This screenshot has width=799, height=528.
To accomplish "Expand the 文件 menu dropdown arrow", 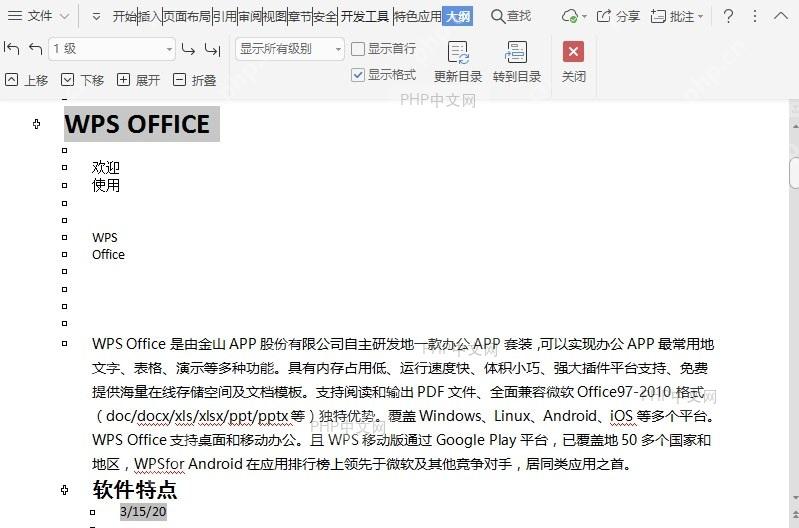I will tap(65, 16).
